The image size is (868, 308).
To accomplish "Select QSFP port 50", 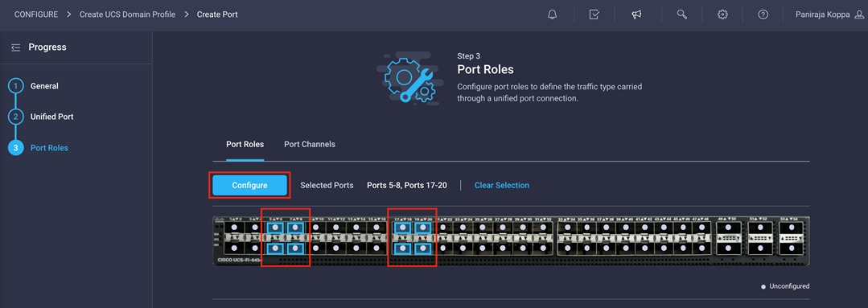I will tap(730, 248).
